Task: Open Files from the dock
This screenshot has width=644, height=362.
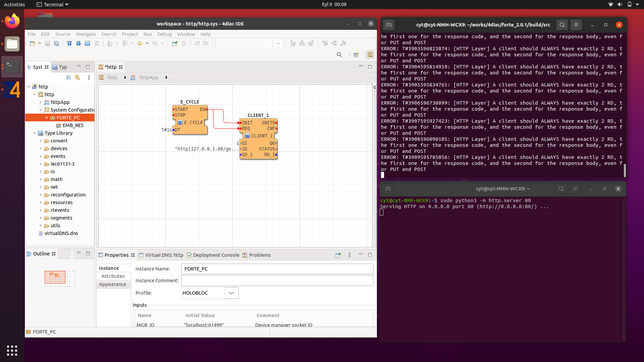Action: coord(12,44)
